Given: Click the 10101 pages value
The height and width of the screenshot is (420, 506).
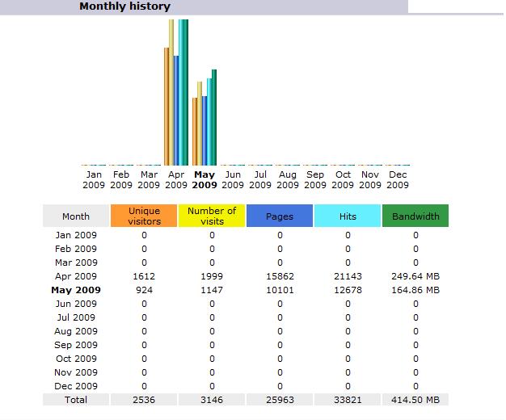Looking at the screenshot, I should coord(280,290).
